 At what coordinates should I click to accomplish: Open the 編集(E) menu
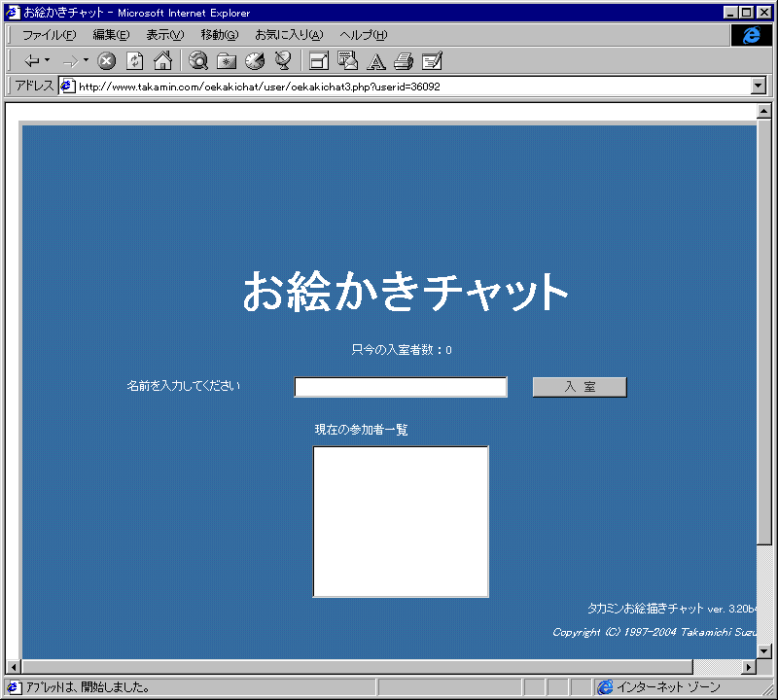tap(111, 35)
